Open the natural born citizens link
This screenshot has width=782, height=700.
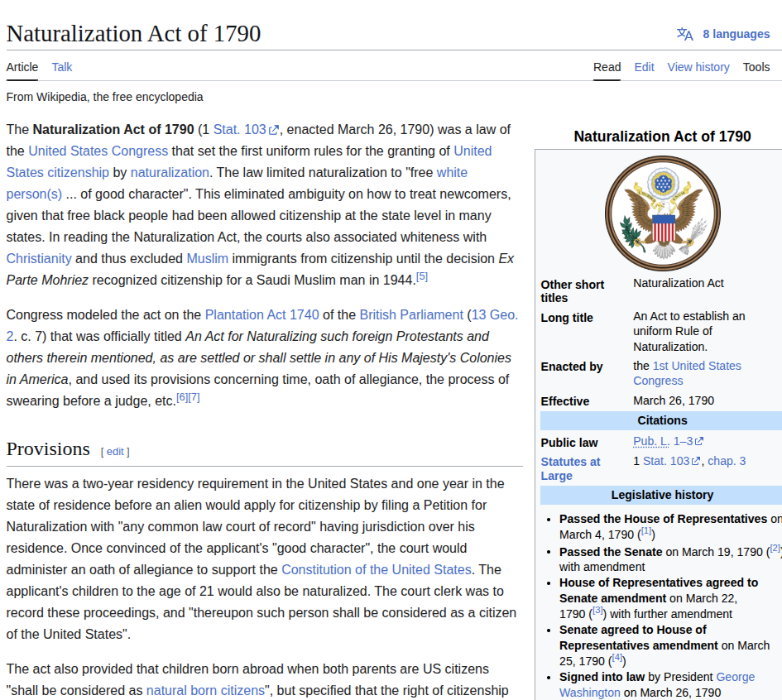[x=205, y=691]
